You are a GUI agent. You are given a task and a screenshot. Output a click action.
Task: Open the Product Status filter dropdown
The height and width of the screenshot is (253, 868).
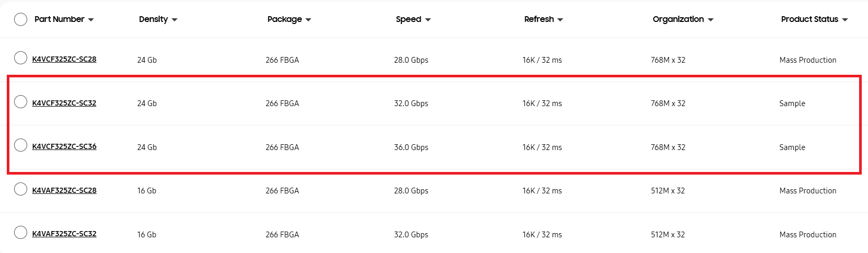pyautogui.click(x=845, y=20)
